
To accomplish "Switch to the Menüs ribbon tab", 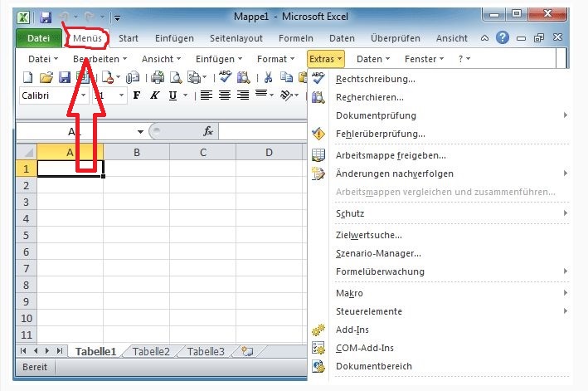I will pyautogui.click(x=87, y=38).
